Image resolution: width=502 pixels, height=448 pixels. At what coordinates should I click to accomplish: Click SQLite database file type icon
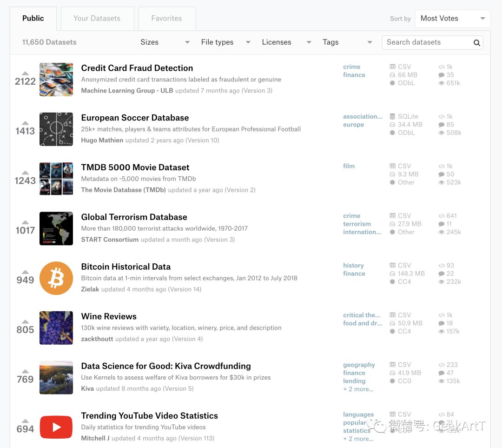click(x=392, y=116)
